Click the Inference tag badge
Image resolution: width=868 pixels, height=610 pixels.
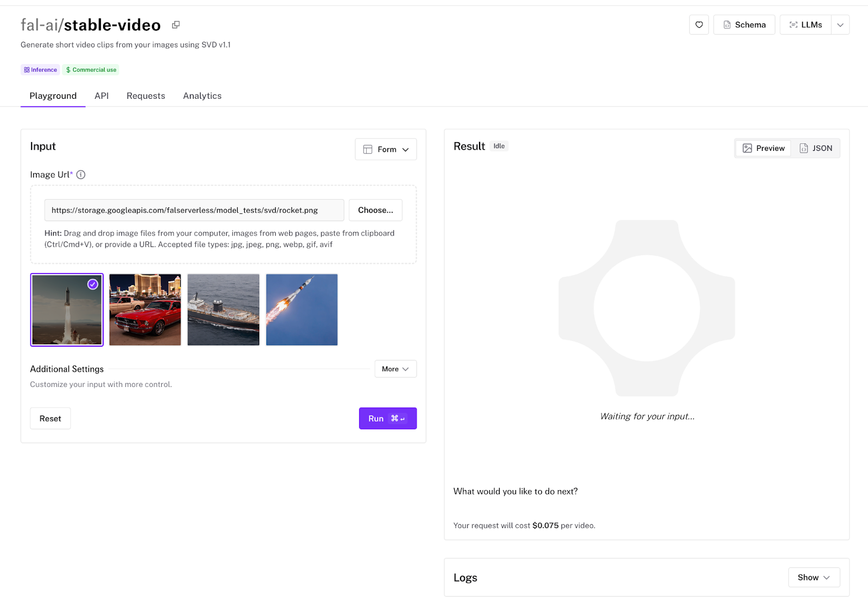(x=41, y=70)
